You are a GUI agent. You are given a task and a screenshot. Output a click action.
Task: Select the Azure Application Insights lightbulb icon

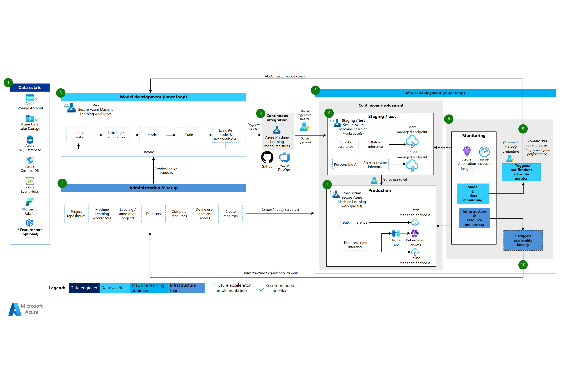[467, 151]
